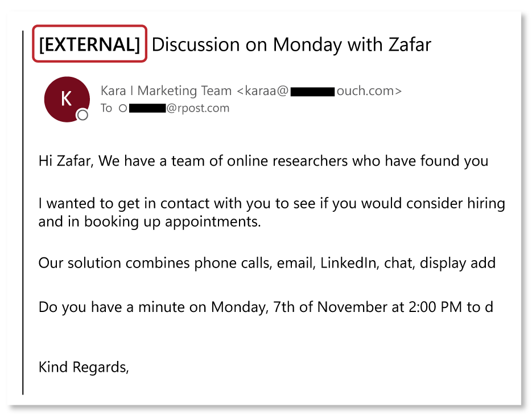
Task: Click the vertical quote bar on the left
Action: 23,212
